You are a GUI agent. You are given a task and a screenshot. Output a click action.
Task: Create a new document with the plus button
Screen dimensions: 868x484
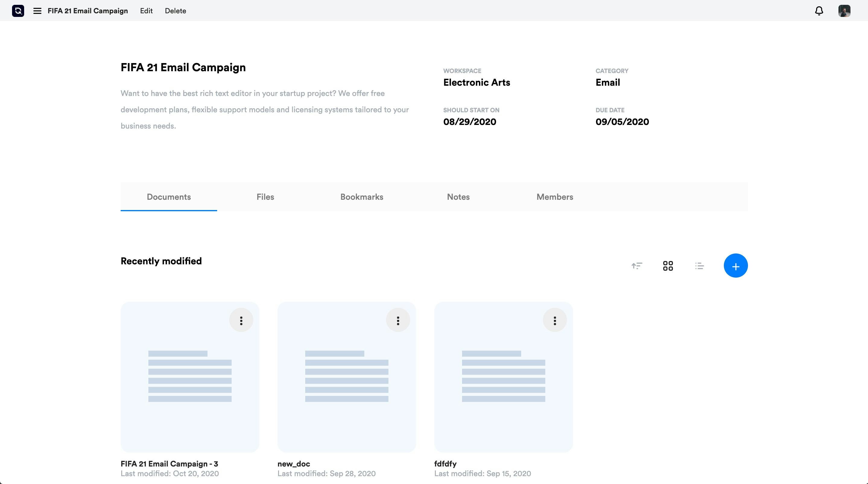point(736,266)
